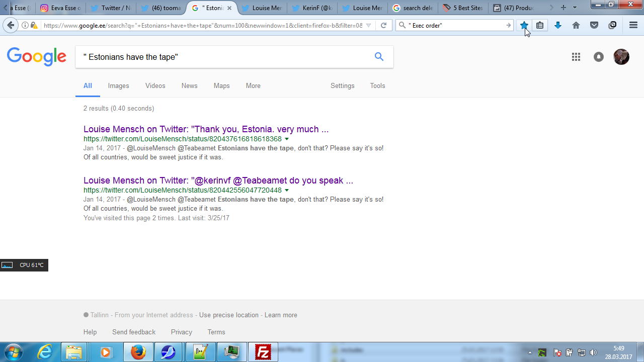Open the Windows Start menu
The height and width of the screenshot is (362, 644).
tap(14, 352)
